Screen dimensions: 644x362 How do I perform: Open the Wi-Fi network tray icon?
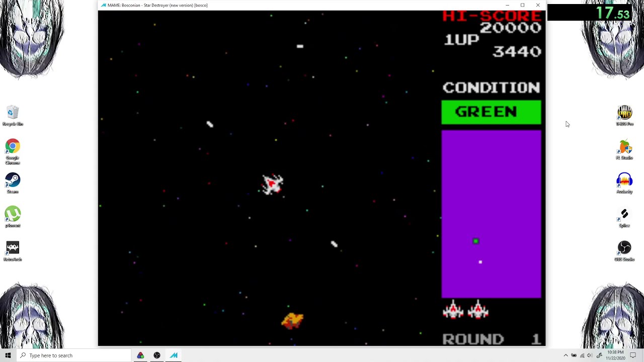[x=582, y=355]
